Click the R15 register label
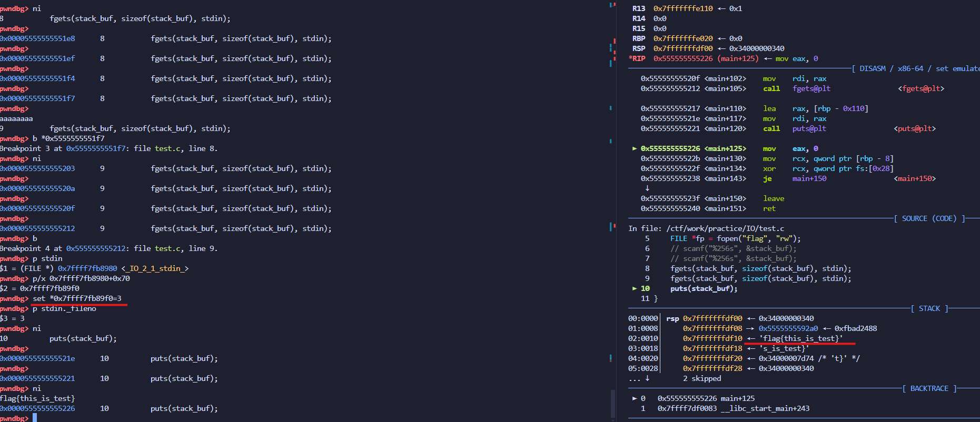 [639, 28]
